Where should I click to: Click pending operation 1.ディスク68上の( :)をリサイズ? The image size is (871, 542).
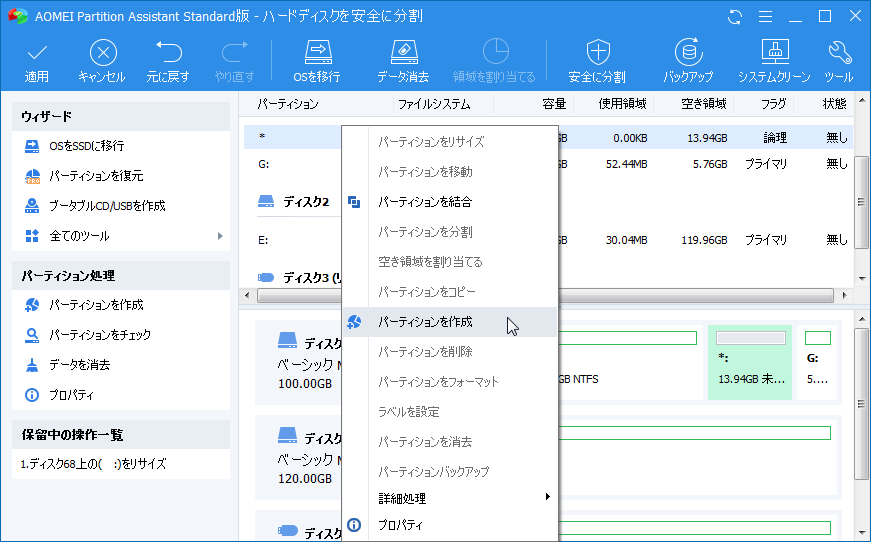coord(93,464)
